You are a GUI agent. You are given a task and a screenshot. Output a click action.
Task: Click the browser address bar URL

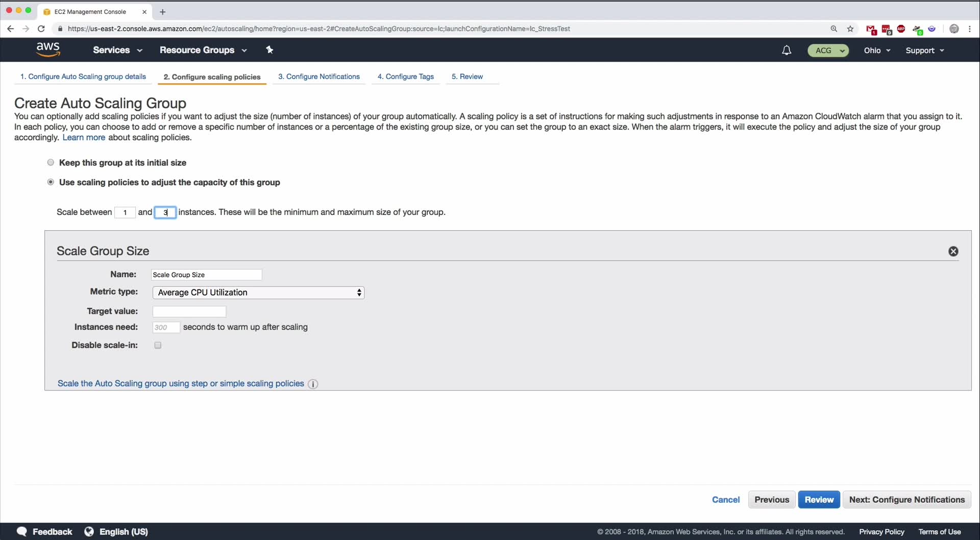pyautogui.click(x=319, y=29)
